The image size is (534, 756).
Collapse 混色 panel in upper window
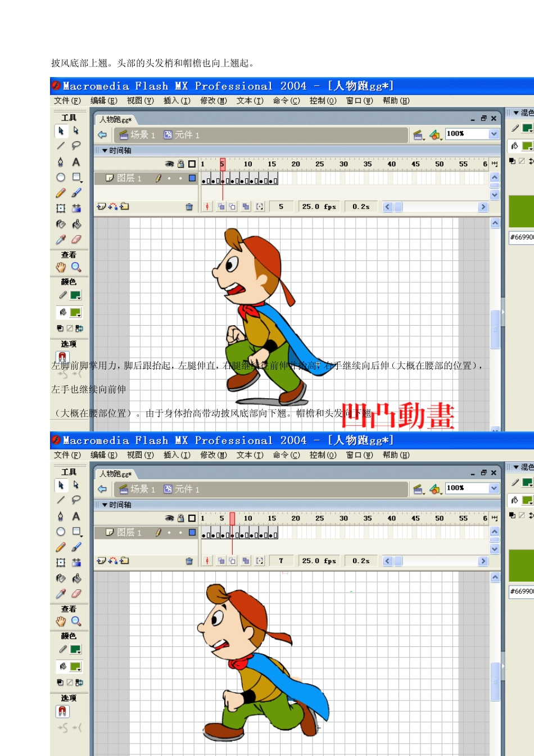pos(516,113)
